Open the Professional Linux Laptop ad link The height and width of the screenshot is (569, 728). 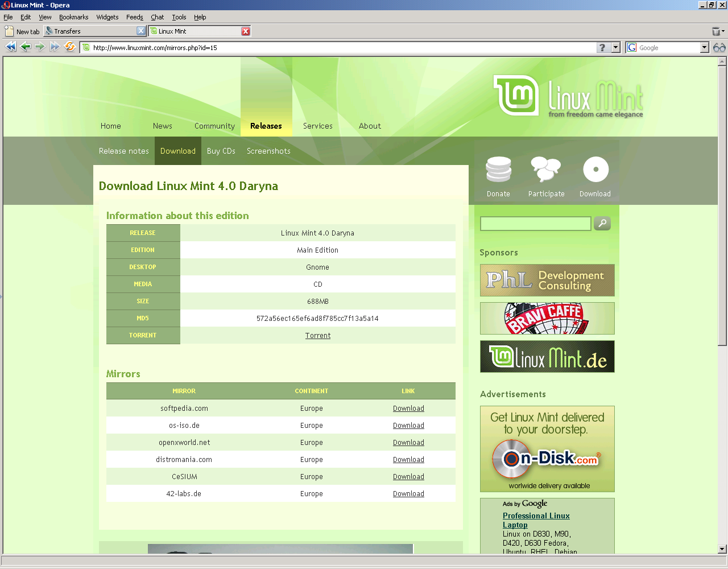(x=536, y=520)
